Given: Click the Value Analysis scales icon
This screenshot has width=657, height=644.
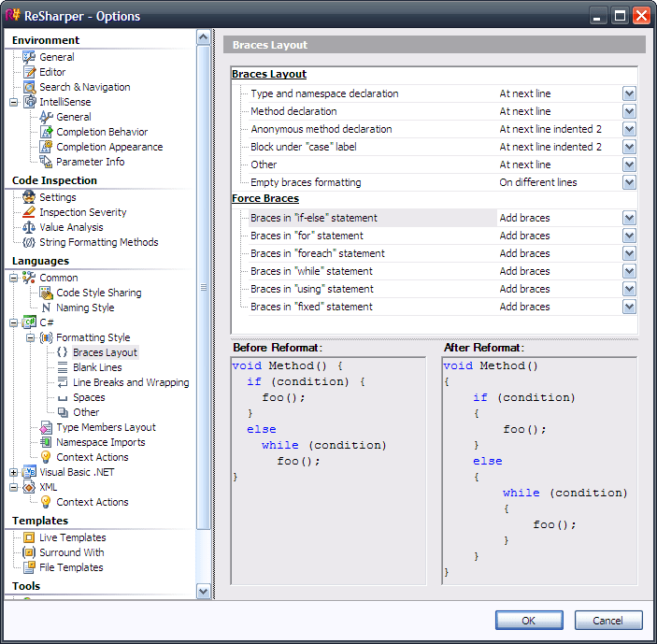Looking at the screenshot, I should tap(29, 227).
